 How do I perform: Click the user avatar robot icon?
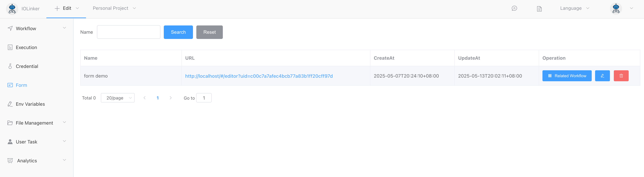tap(616, 8)
